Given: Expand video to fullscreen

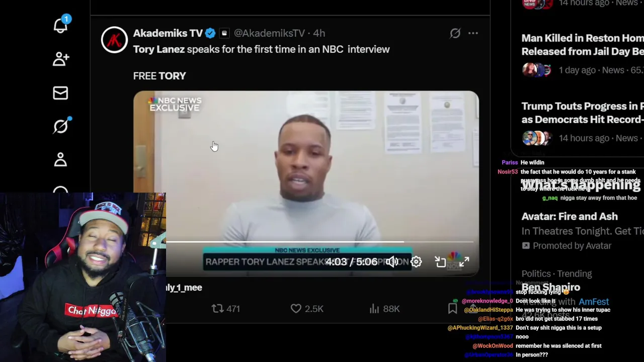Looking at the screenshot, I should coord(464,261).
